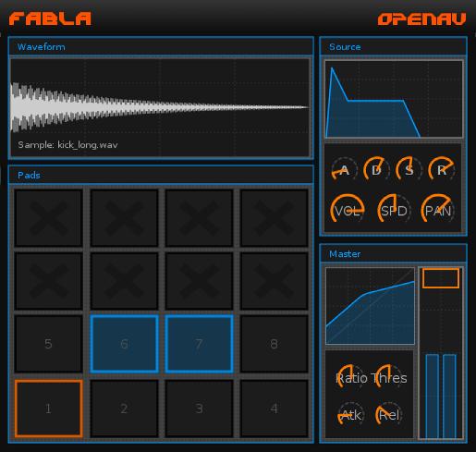
Task: Click the Sustain (S) dial in Source
Action: coord(409,169)
